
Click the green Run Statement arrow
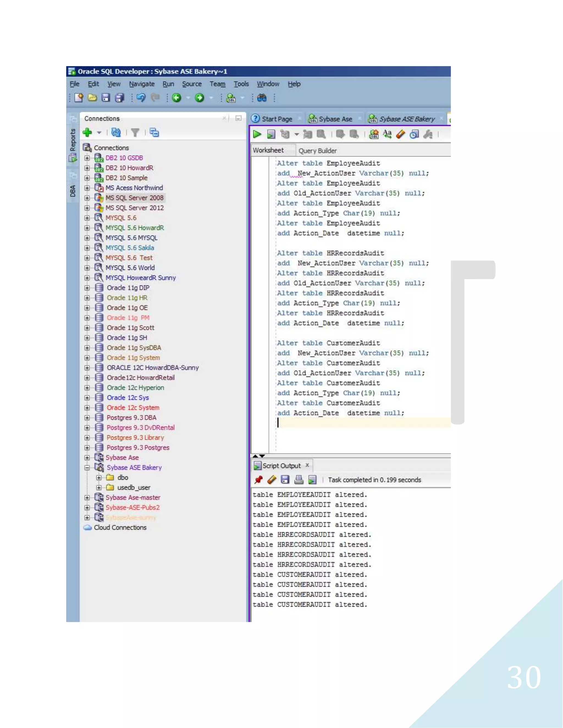[257, 134]
